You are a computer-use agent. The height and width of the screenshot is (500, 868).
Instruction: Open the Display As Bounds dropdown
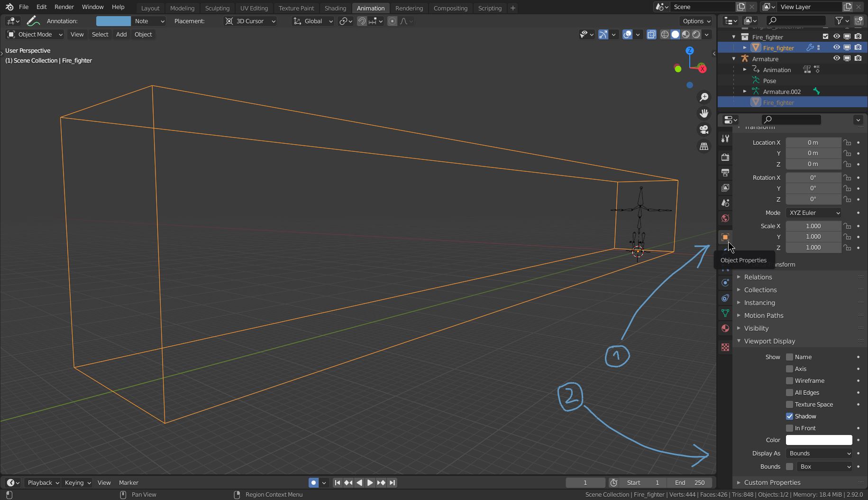coord(819,453)
